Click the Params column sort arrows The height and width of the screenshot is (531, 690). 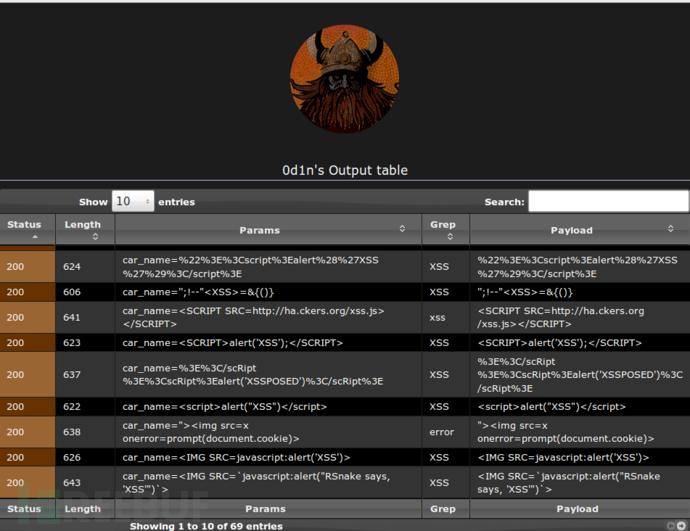(x=402, y=229)
